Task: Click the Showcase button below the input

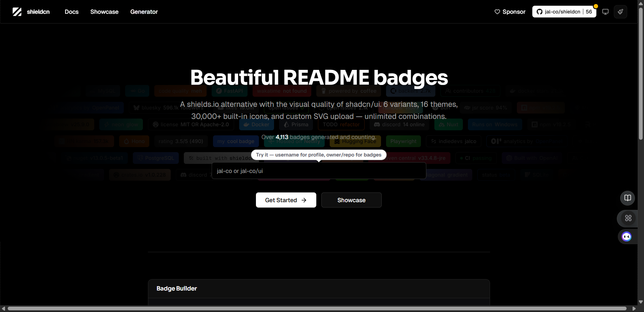Action: point(352,200)
